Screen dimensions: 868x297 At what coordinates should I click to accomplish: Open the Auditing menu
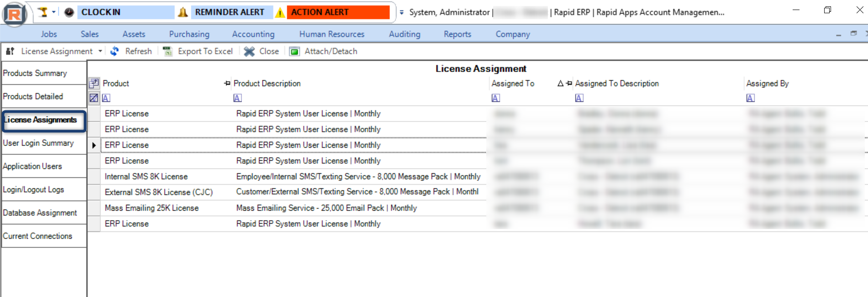pos(405,34)
